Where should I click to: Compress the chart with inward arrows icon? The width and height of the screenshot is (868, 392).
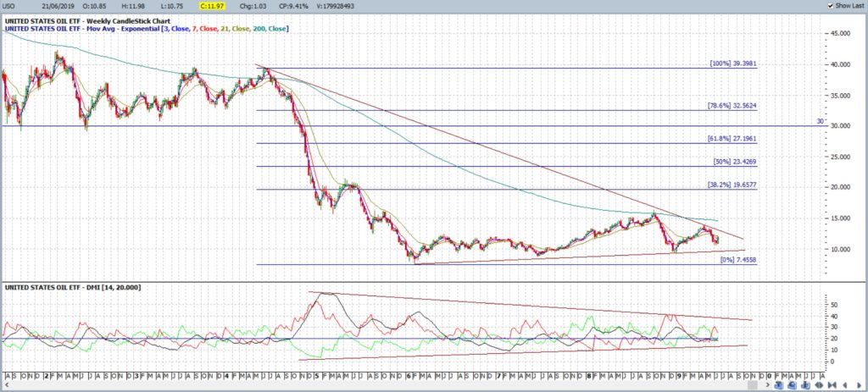tap(832, 385)
